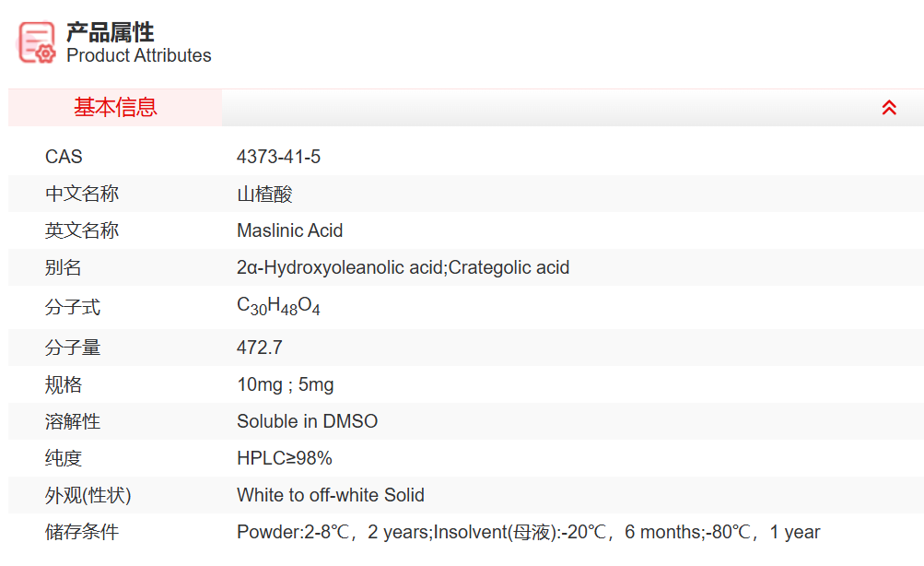Click the Product Attributes subtitle text
Viewport: 924px width, 566px height.
click(138, 56)
